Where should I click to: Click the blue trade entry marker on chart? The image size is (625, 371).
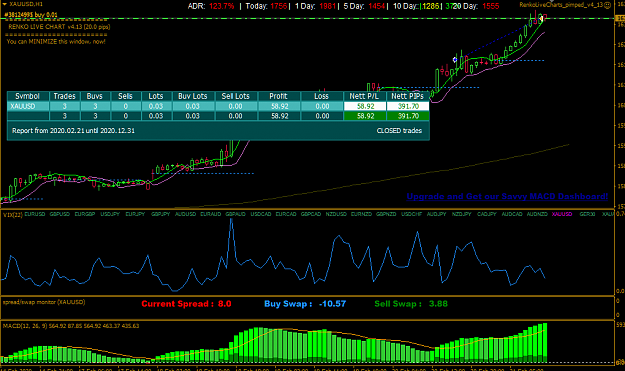pos(455,60)
